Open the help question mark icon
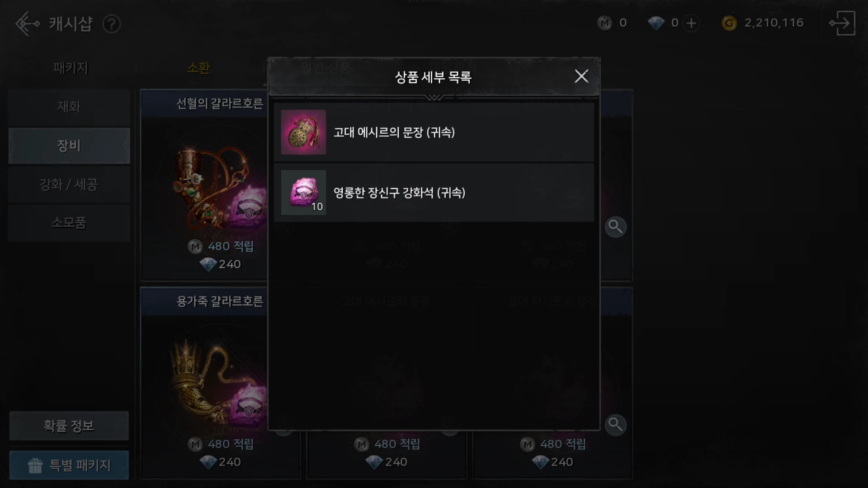The height and width of the screenshot is (488, 868). tap(111, 24)
